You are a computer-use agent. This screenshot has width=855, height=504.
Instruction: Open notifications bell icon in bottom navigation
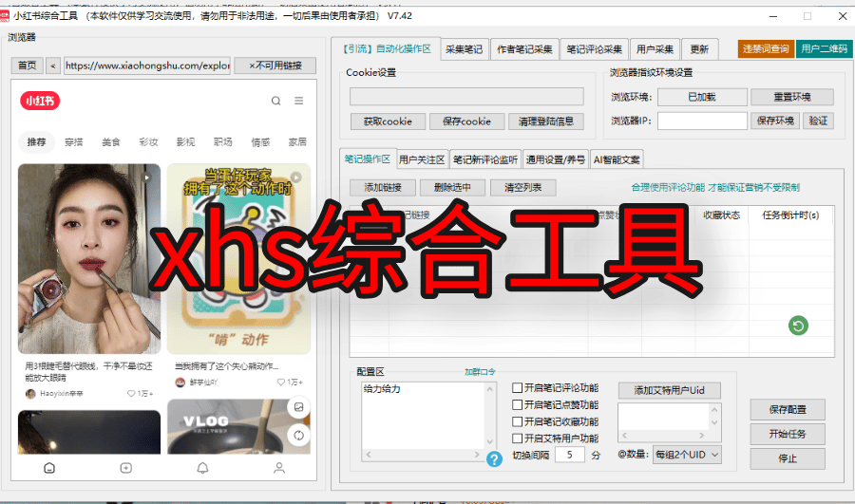click(x=202, y=468)
